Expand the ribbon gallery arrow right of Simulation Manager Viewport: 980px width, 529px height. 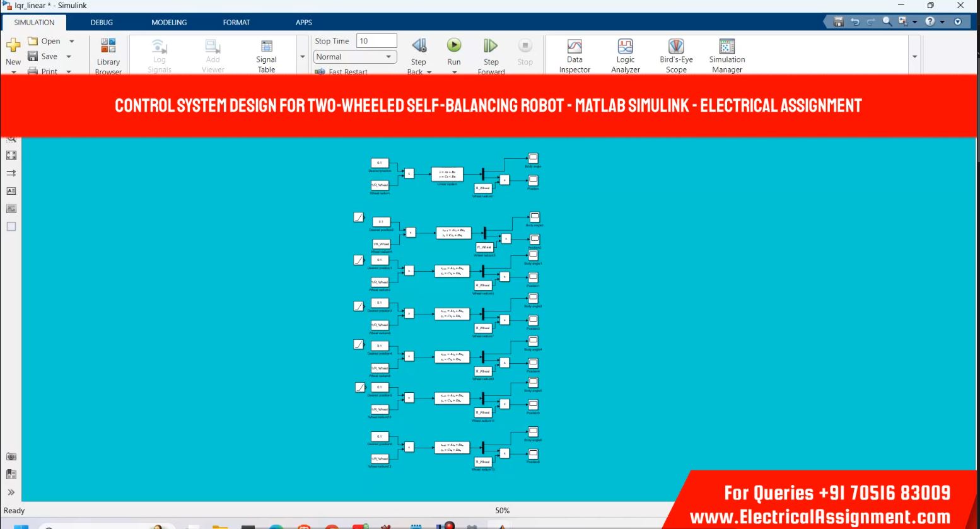coord(914,57)
